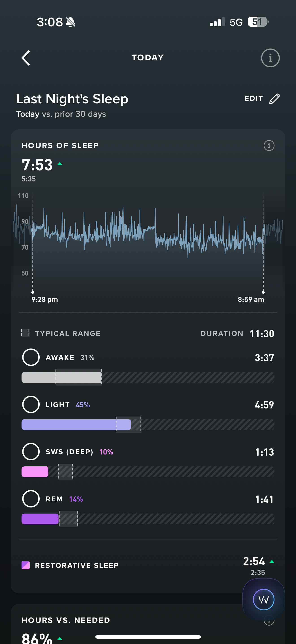Tap the edit pencil icon

pos(274,99)
